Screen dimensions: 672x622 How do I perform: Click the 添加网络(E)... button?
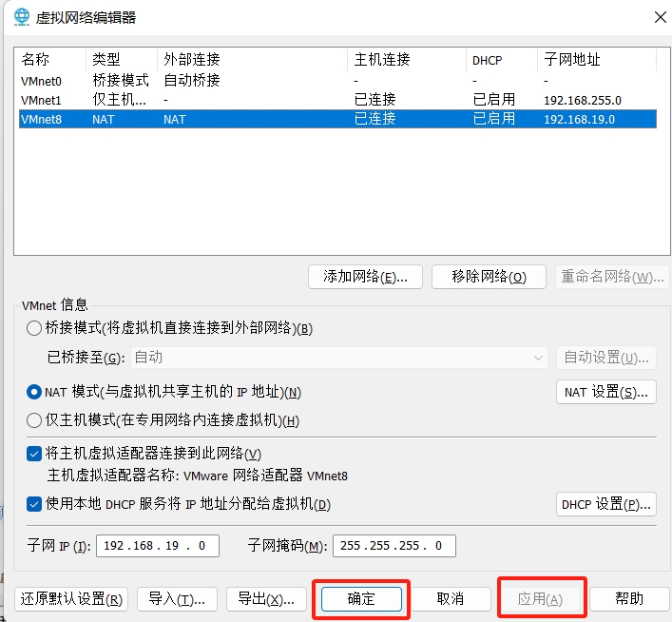(x=365, y=277)
